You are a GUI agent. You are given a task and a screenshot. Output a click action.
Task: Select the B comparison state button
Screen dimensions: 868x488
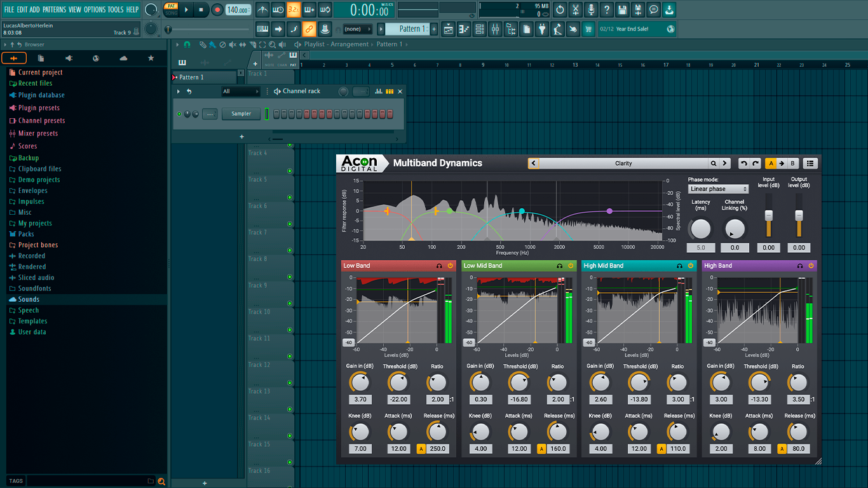pyautogui.click(x=792, y=163)
